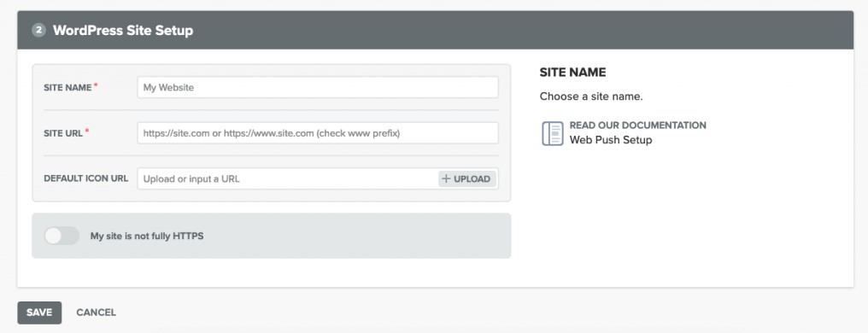
Task: Open the Web Push Setup documentation link
Action: coord(611,140)
